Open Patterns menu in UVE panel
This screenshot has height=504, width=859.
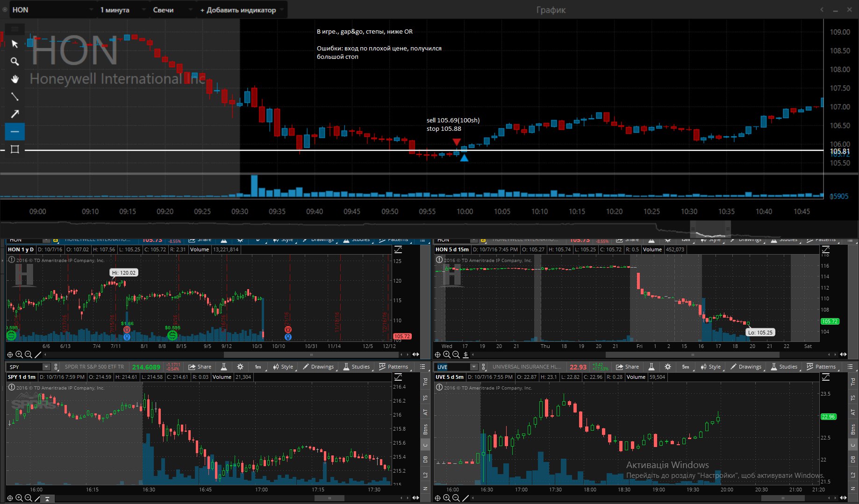pyautogui.click(x=821, y=367)
